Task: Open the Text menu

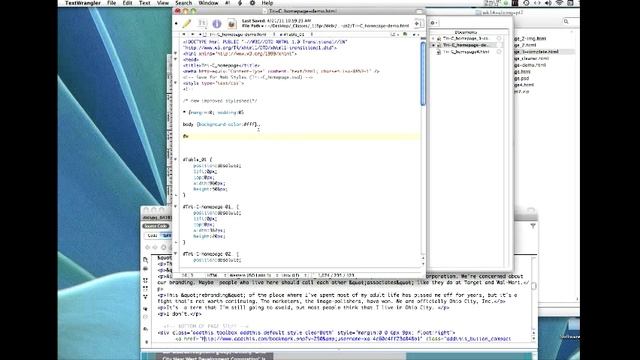Action: pyautogui.click(x=144, y=3)
